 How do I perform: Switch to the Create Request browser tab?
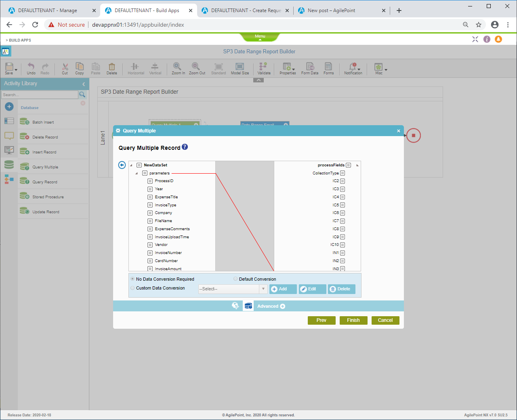[245, 10]
